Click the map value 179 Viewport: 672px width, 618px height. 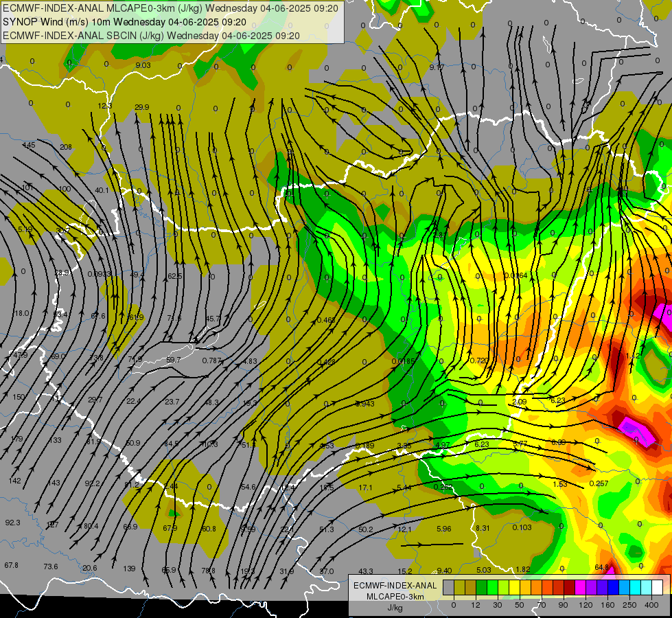click(16, 439)
